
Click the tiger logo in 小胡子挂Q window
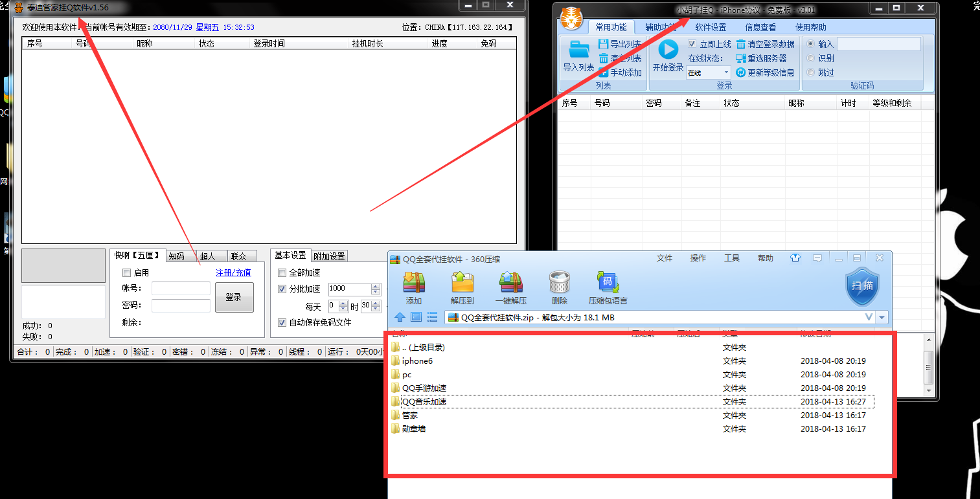pyautogui.click(x=571, y=17)
